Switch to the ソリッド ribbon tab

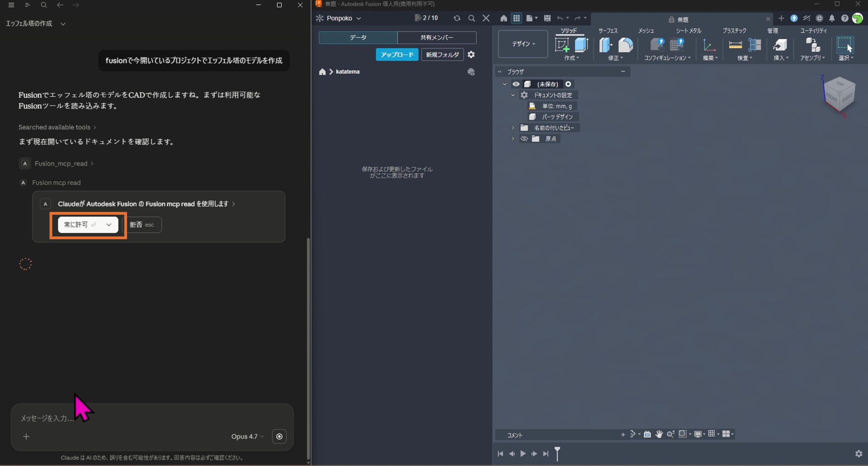pyautogui.click(x=569, y=30)
